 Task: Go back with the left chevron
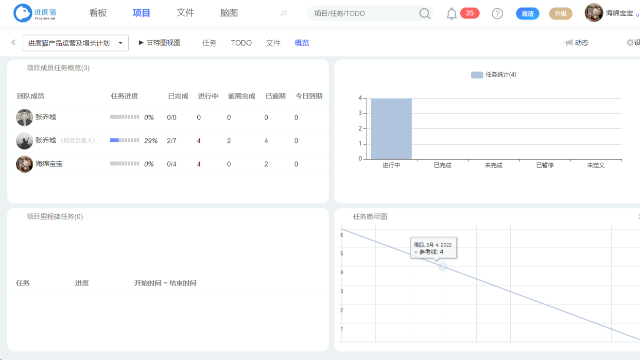pyautogui.click(x=13, y=42)
